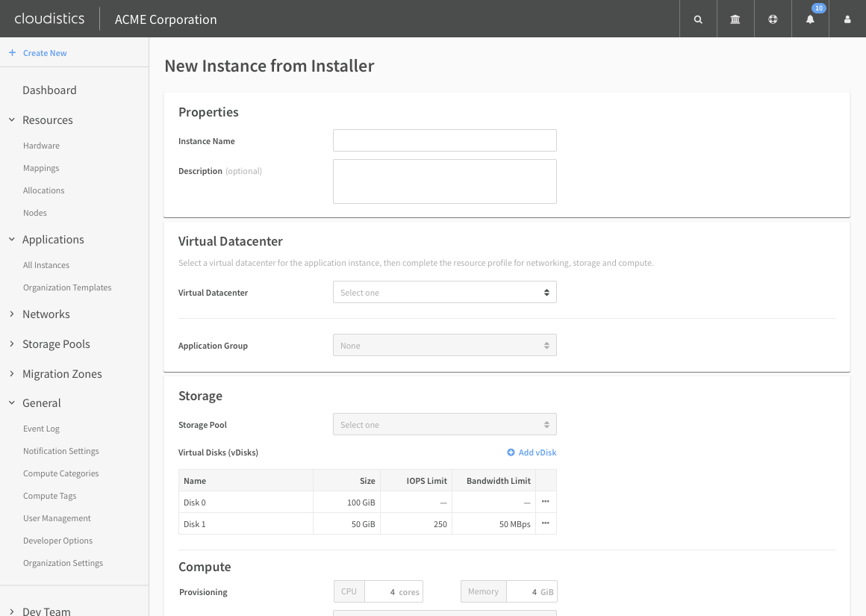Expand the Migration Zones section chevron
This screenshot has width=866, height=616.
pos(12,373)
